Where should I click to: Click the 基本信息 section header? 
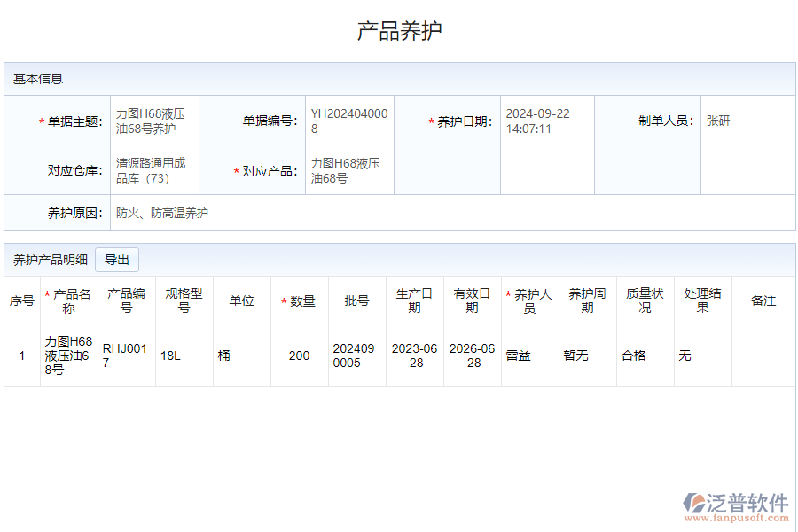(38, 79)
